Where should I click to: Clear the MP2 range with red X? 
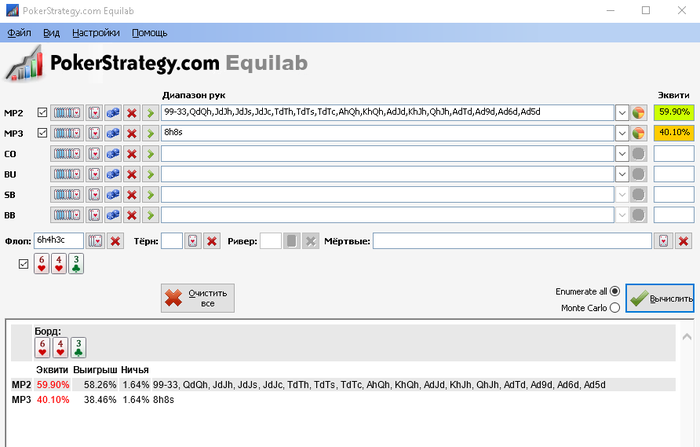[x=132, y=113]
